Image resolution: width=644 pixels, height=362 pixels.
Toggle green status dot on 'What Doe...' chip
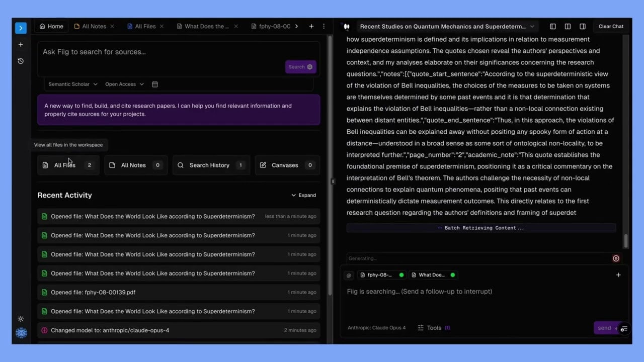pyautogui.click(x=453, y=275)
